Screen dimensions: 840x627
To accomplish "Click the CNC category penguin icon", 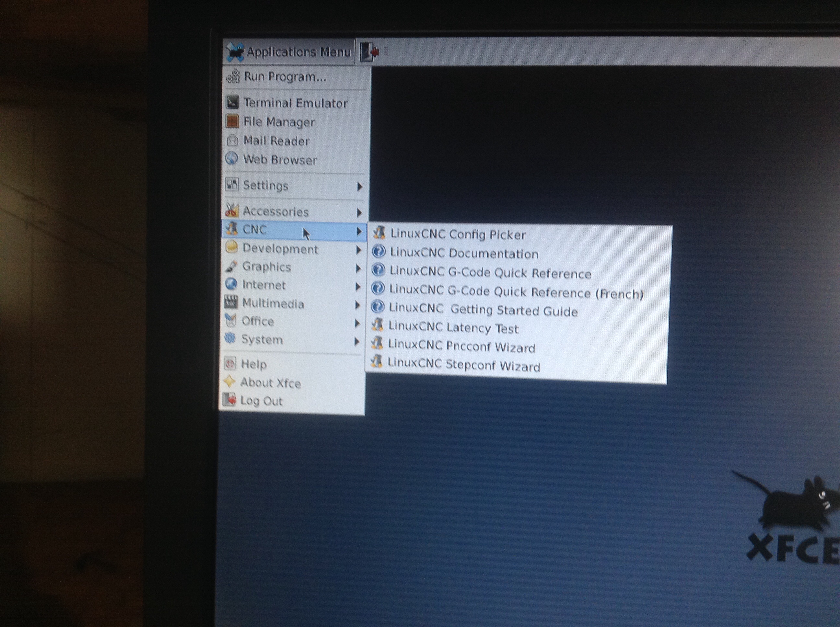I will pos(232,228).
